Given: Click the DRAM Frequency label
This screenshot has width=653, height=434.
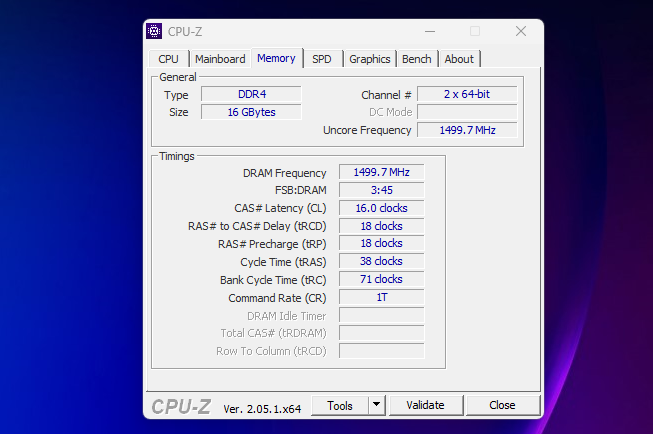Looking at the screenshot, I should 284,173.
